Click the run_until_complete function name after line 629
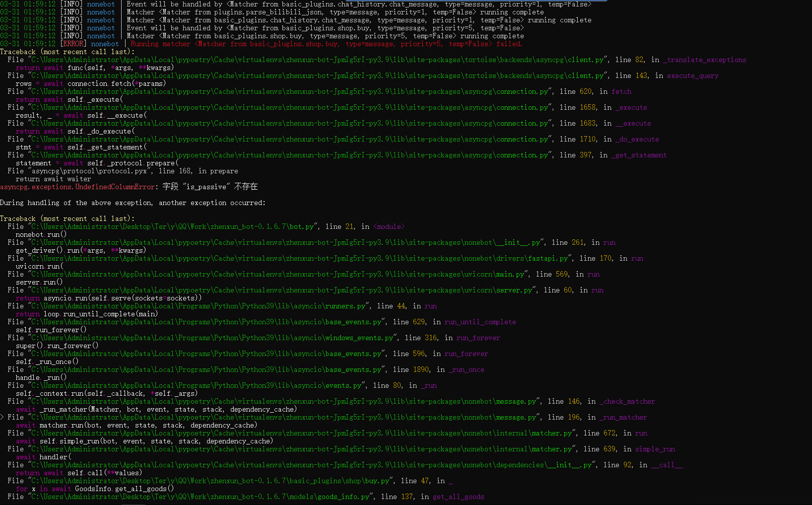The height and width of the screenshot is (505, 812). click(x=480, y=322)
